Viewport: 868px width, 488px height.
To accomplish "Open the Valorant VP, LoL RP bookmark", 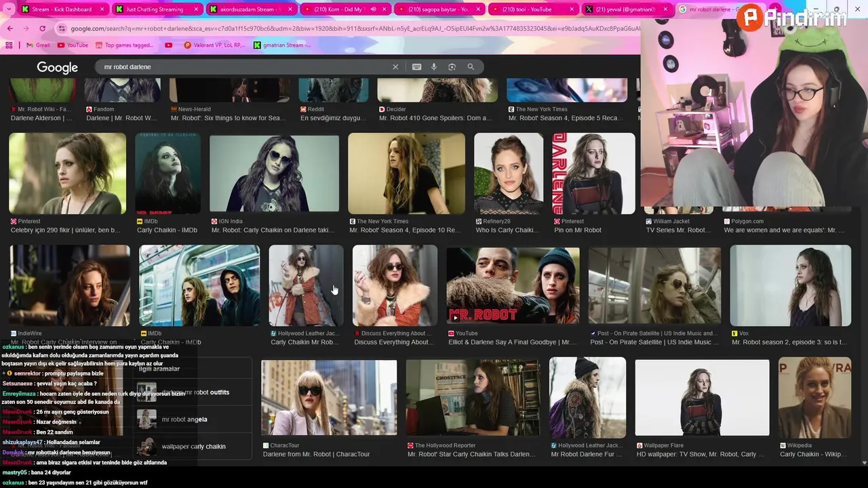I will [x=214, y=45].
